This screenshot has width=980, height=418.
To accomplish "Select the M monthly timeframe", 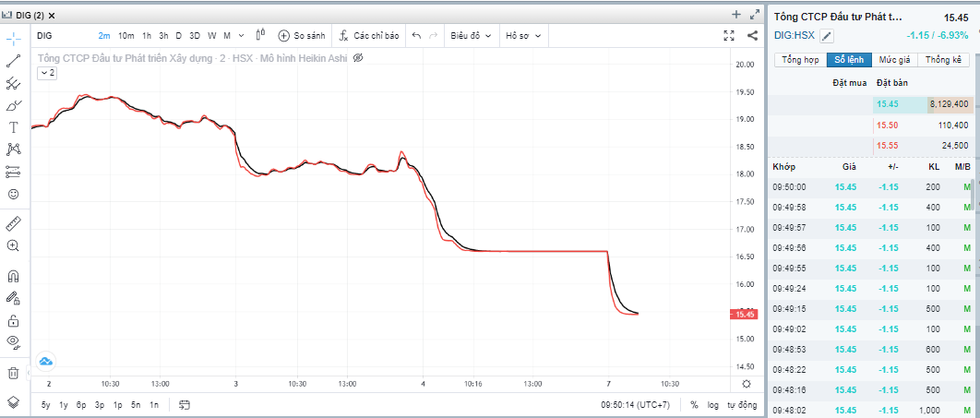I will (227, 36).
